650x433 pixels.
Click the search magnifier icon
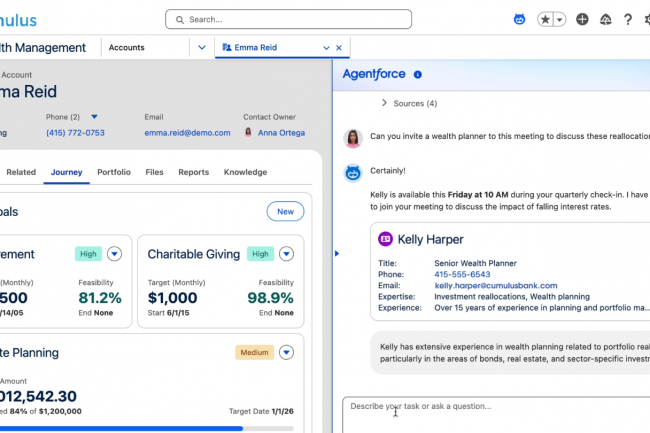pyautogui.click(x=179, y=19)
